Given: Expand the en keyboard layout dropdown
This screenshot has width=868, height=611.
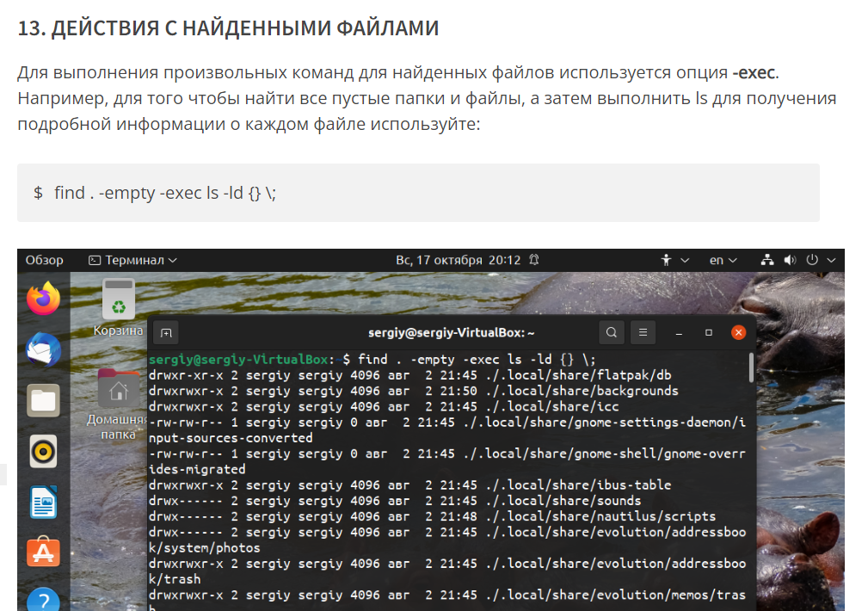Looking at the screenshot, I should [723, 260].
